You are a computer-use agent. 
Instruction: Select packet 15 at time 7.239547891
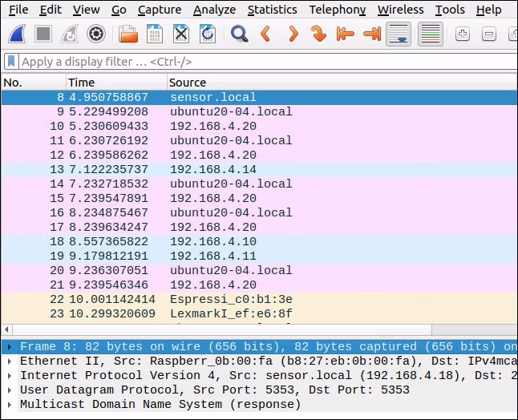click(259, 198)
